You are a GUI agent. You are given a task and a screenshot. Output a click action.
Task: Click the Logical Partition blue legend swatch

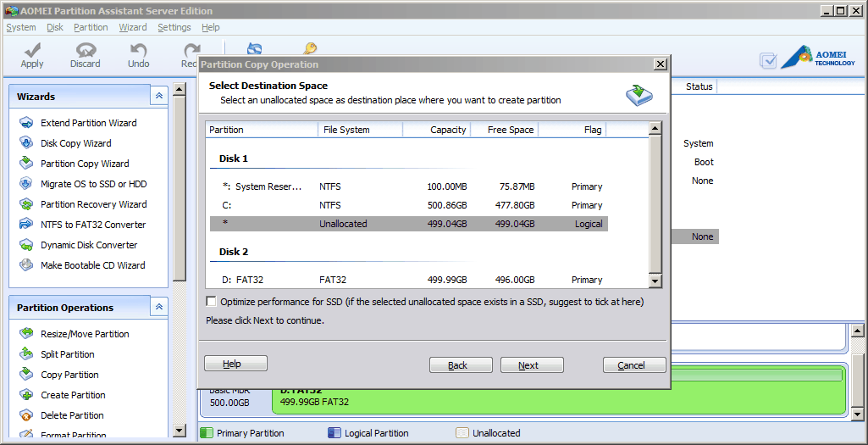pyautogui.click(x=334, y=433)
